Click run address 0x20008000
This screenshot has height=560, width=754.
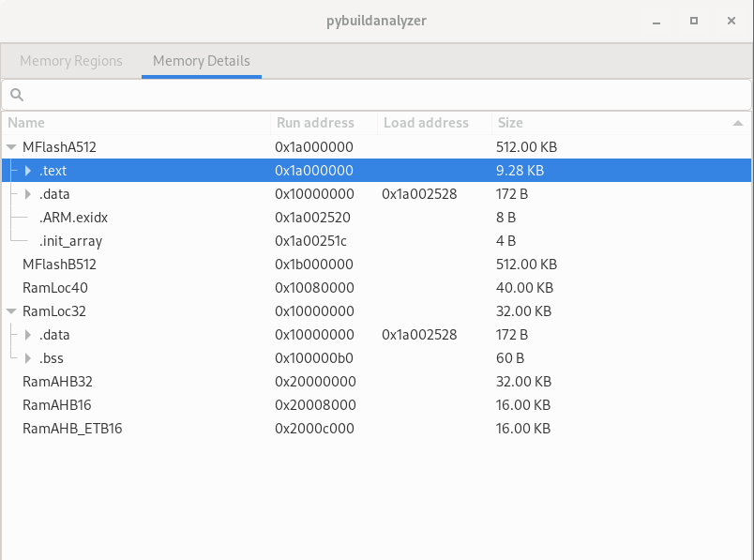315,405
